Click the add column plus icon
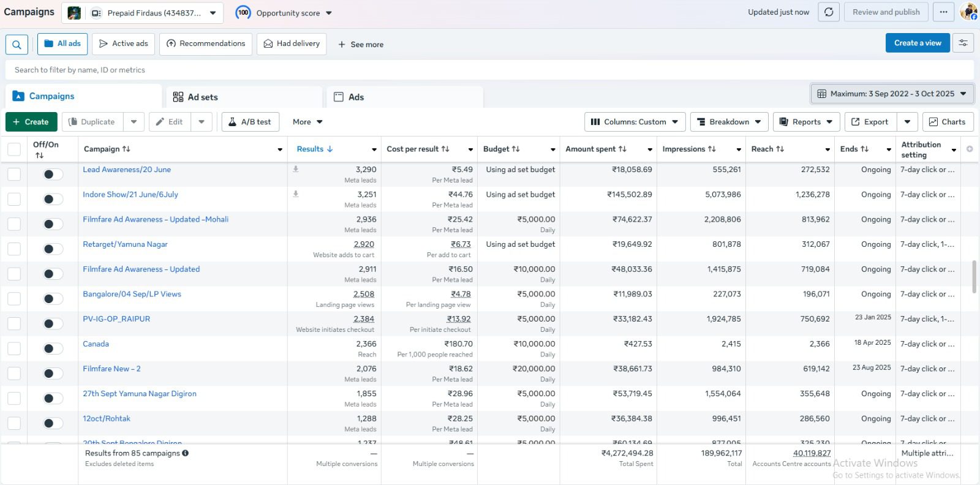Viewport: 980px width, 485px height. pos(970,149)
